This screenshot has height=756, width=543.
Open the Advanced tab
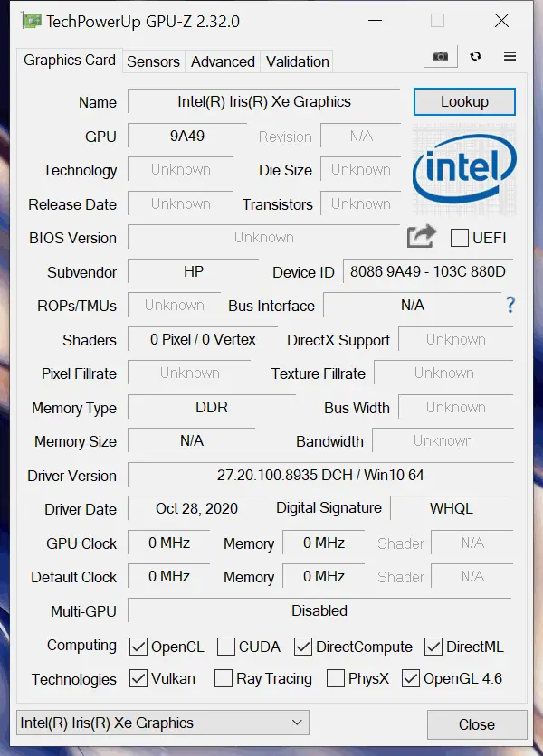(223, 61)
